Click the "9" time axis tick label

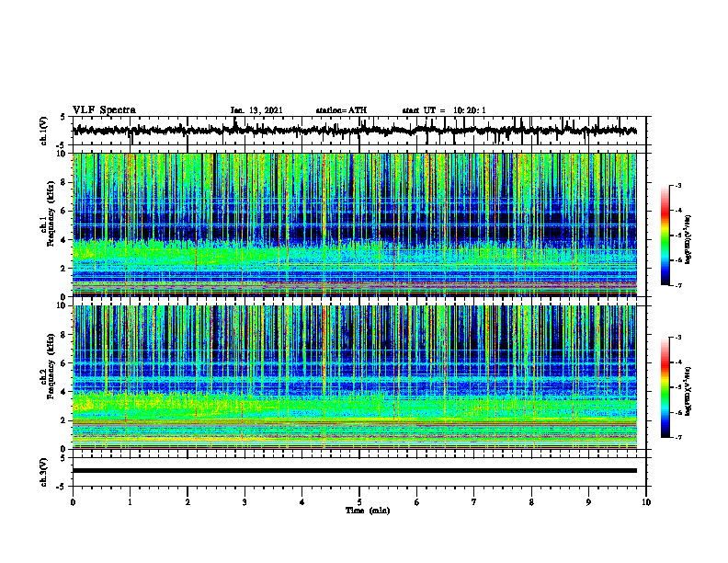pyautogui.click(x=588, y=502)
